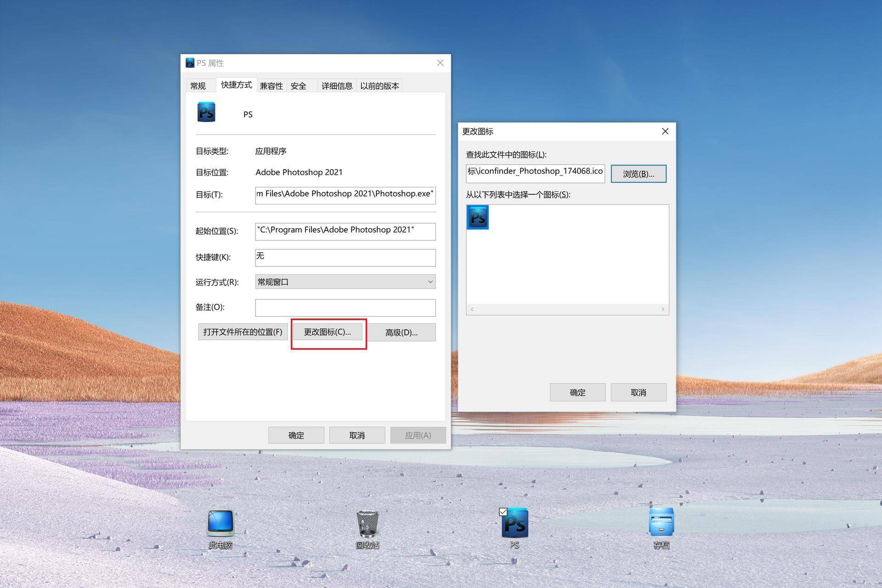Open the 以前的版本 tab
882x588 pixels.
point(379,86)
